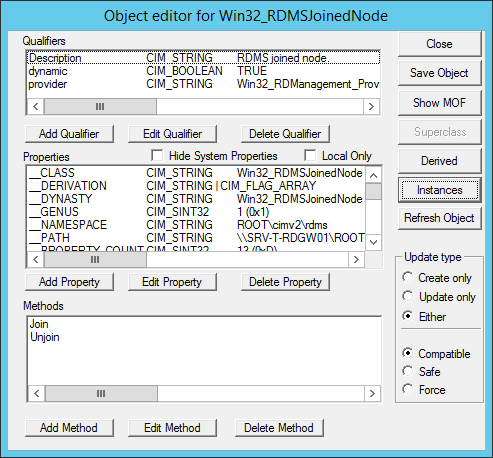Select the __CLASS property row
This screenshot has width=493, height=458.
click(x=196, y=173)
